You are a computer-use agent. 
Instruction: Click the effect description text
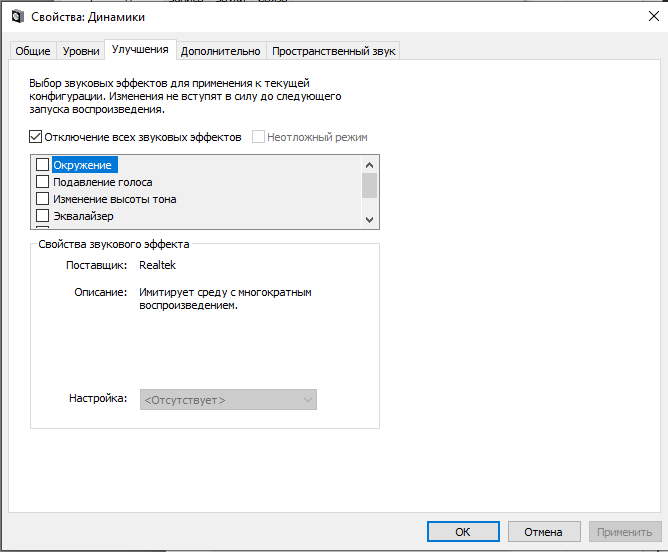click(225, 299)
